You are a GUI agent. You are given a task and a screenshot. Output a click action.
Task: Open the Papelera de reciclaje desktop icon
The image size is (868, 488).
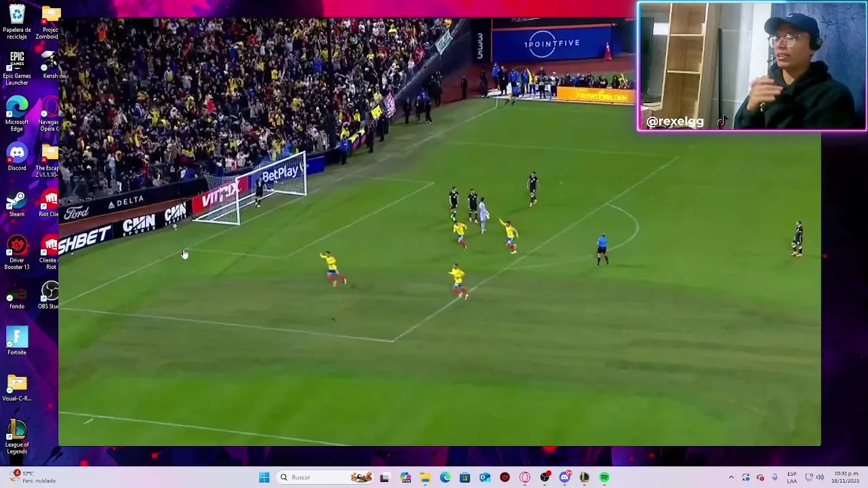16,22
